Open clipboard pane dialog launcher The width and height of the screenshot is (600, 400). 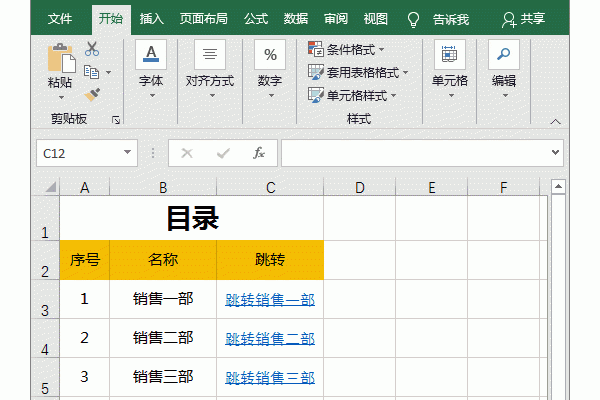[116, 120]
